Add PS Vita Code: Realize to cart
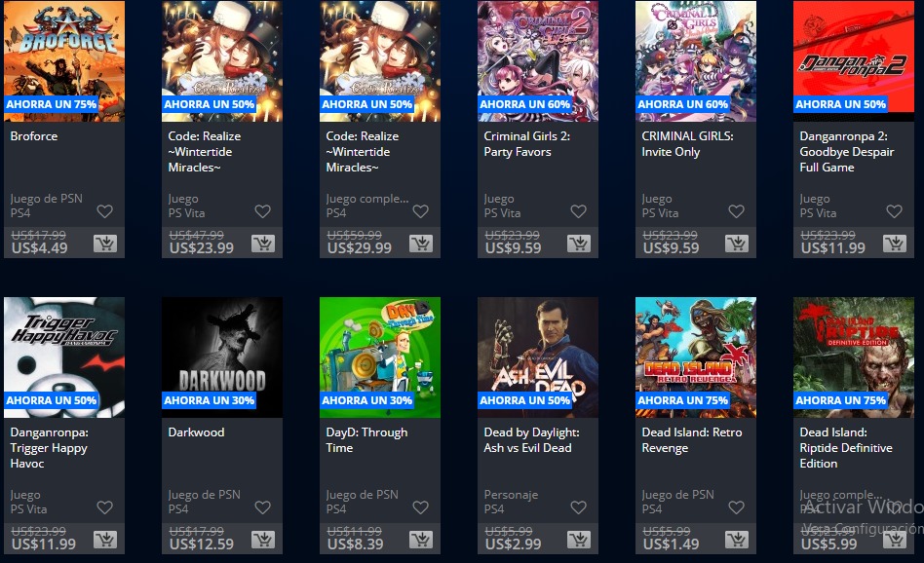This screenshot has width=924, height=563. pyautogui.click(x=263, y=244)
